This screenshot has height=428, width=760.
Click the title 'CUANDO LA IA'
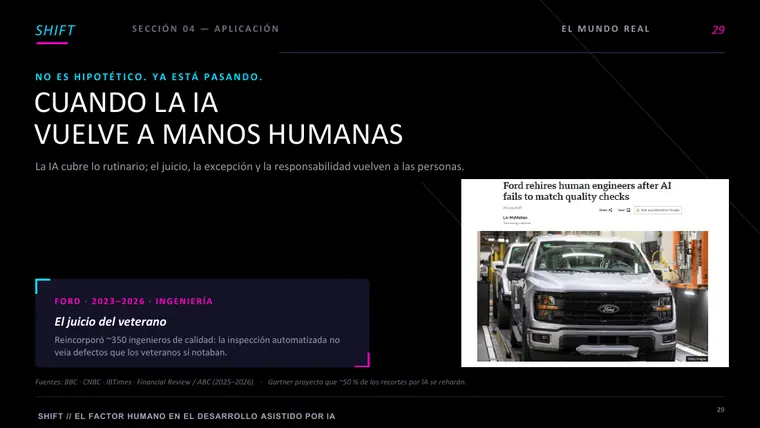[126, 103]
